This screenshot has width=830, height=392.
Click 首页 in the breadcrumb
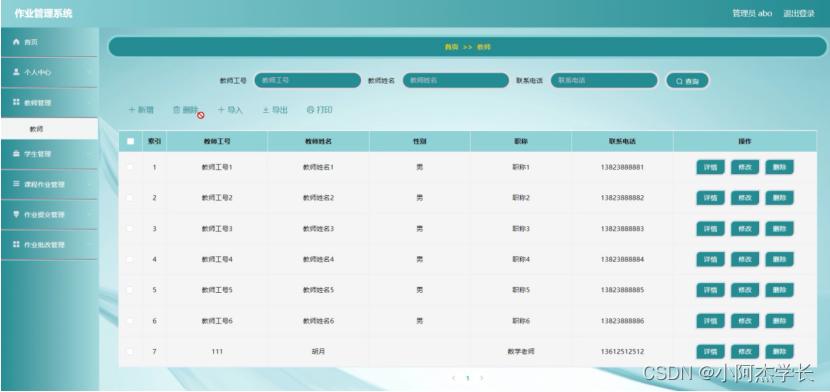pyautogui.click(x=451, y=47)
